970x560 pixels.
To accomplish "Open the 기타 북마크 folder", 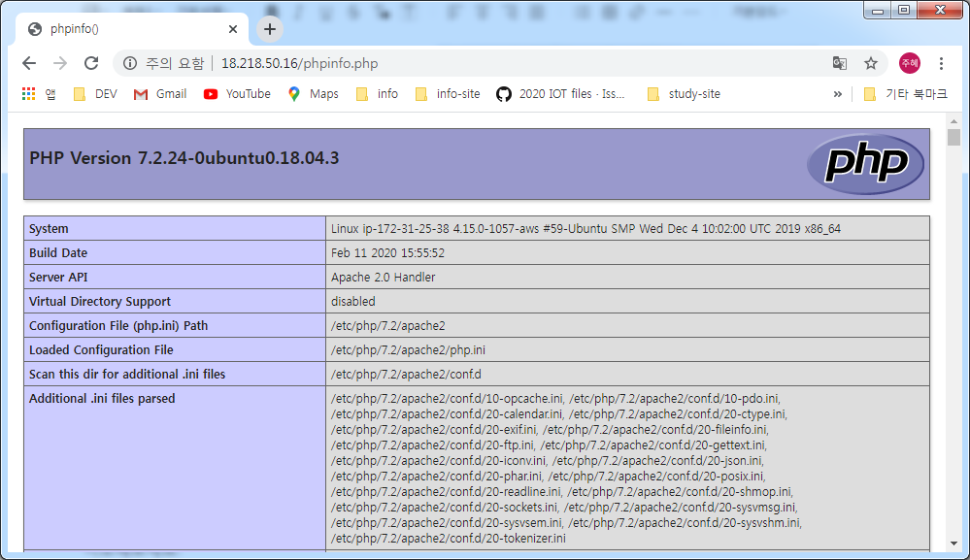I will pos(906,94).
